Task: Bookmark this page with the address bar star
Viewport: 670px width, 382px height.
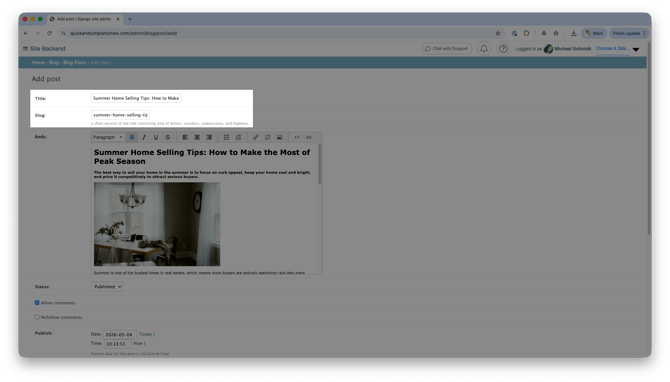Action: 498,33
